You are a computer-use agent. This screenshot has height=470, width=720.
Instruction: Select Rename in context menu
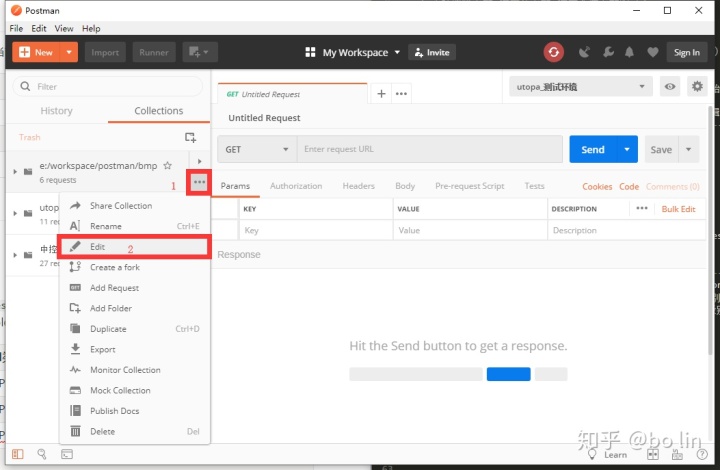135,226
